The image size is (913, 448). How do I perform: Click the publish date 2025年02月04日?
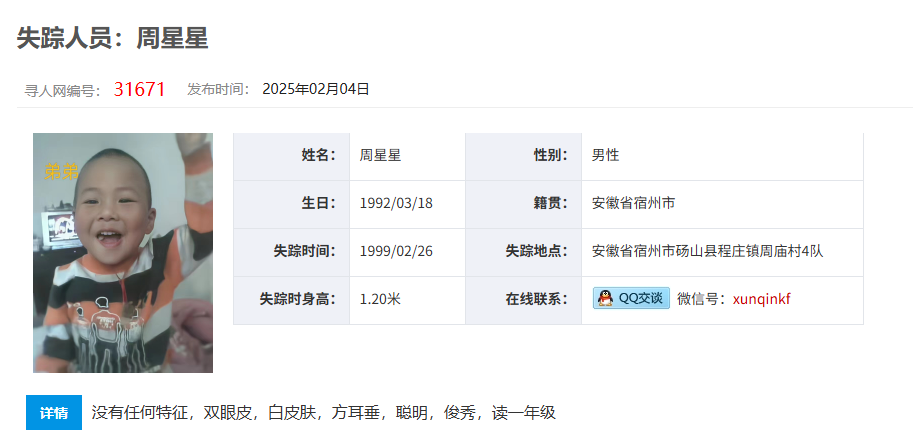(316, 89)
